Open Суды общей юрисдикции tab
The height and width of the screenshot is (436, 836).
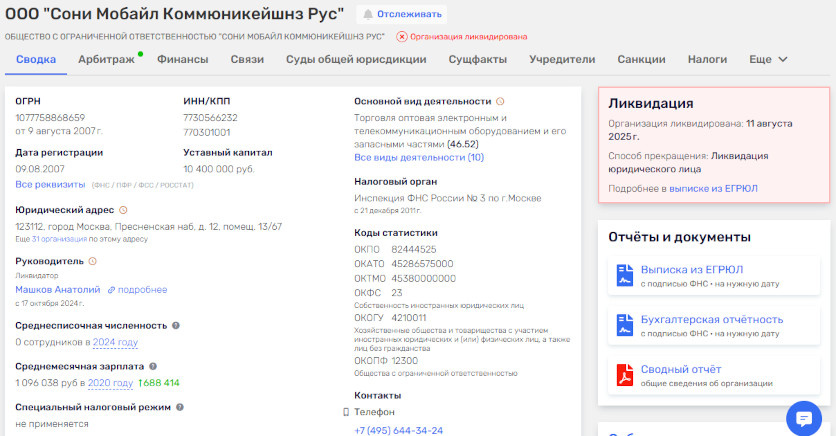pyautogui.click(x=356, y=59)
